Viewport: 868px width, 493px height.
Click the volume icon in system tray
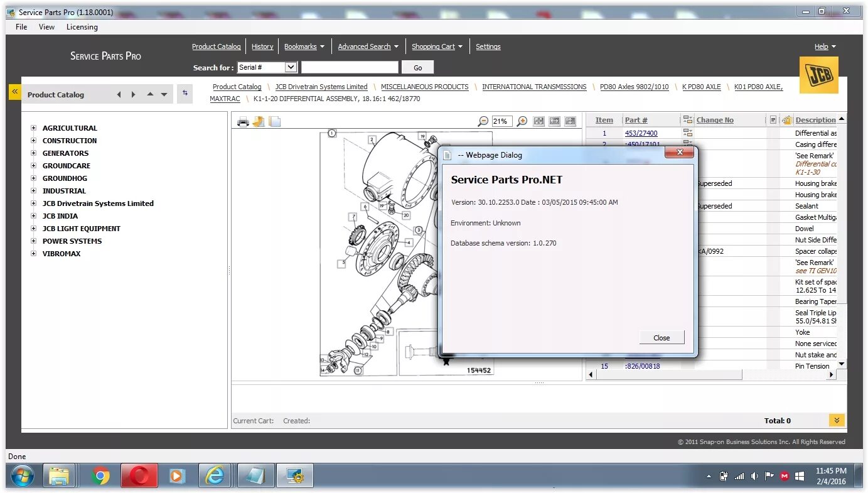[x=754, y=477]
